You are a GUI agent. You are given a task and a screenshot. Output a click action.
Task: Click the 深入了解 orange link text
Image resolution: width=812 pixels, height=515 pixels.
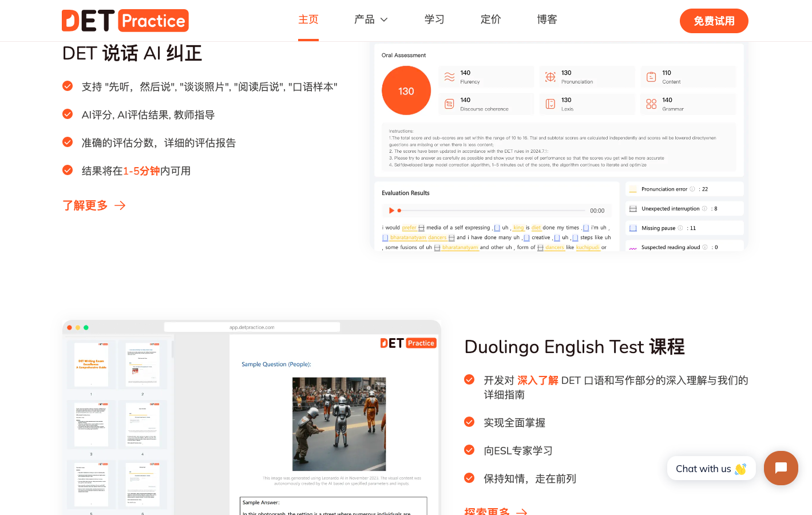coord(537,380)
